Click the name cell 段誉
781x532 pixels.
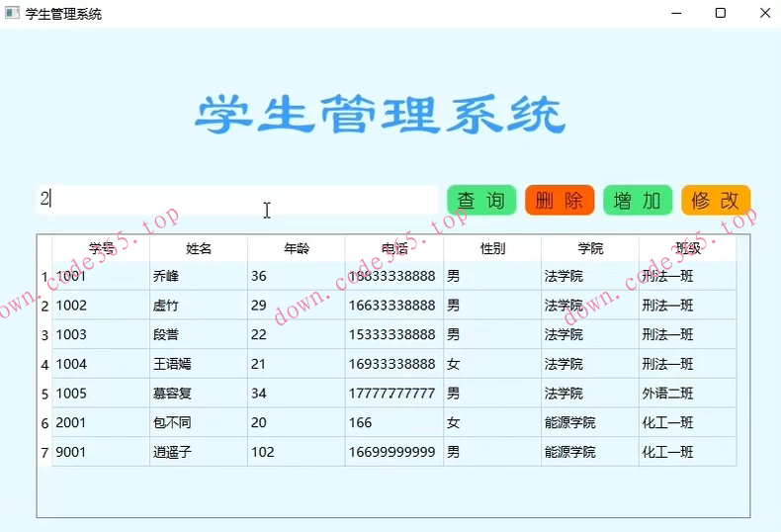tap(199, 335)
